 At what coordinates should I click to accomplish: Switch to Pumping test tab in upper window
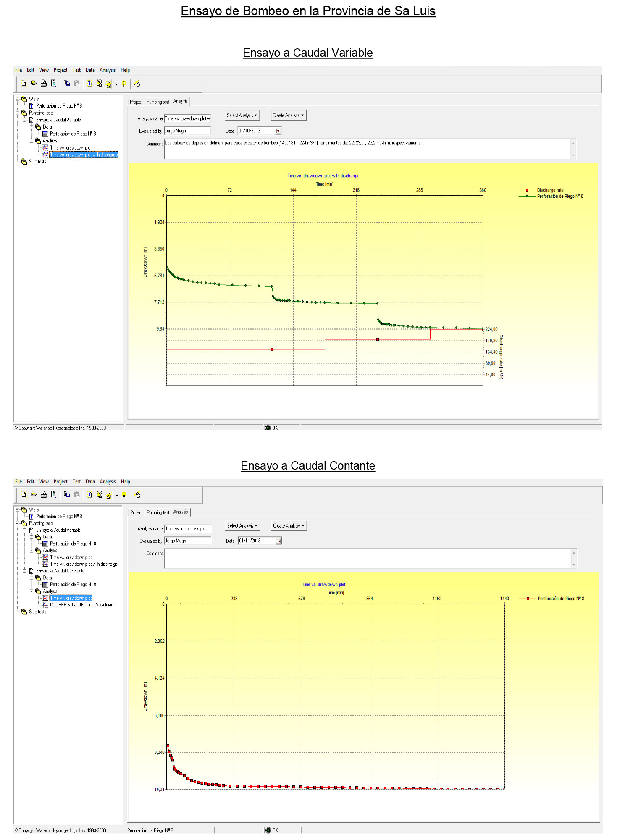coord(158,102)
